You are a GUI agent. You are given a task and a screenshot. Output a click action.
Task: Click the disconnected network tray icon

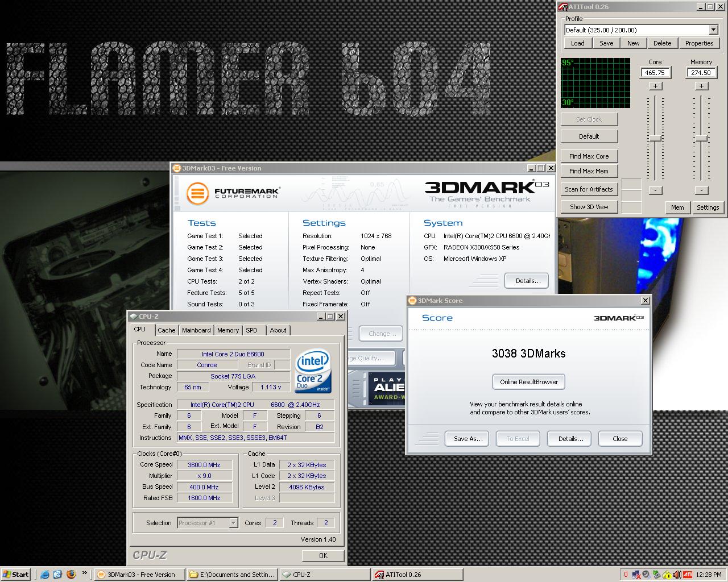point(636,575)
